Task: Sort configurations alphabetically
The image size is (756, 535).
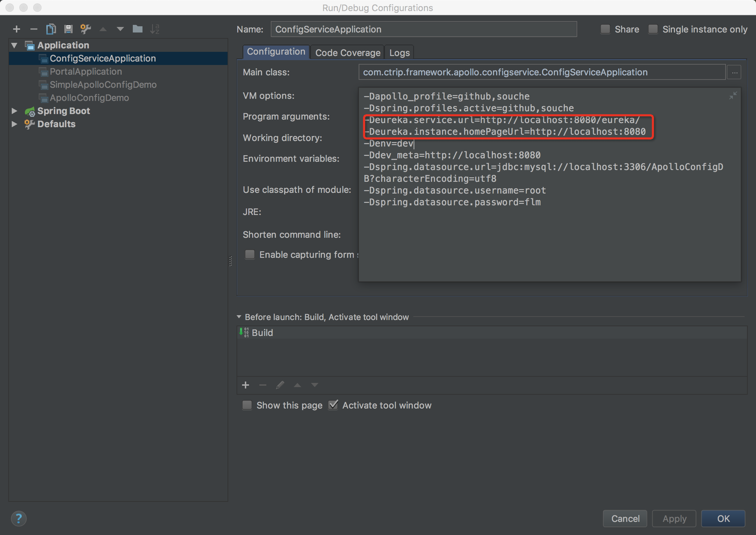Action: click(155, 29)
